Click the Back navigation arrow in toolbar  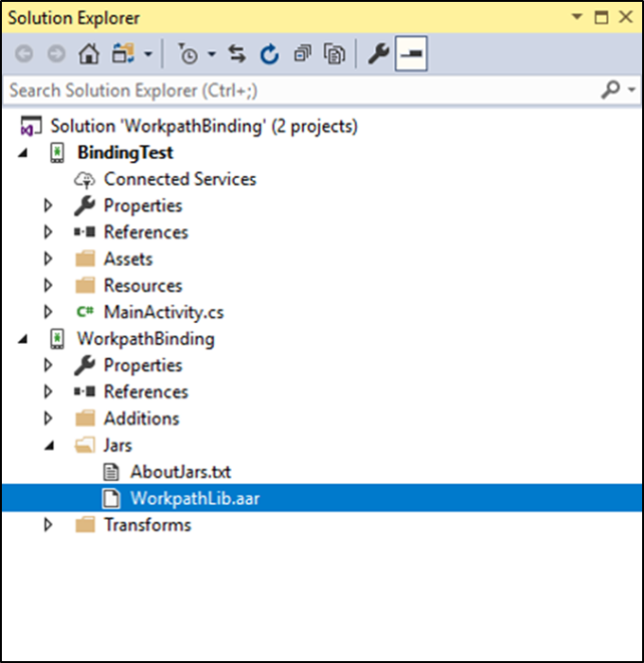(24, 54)
